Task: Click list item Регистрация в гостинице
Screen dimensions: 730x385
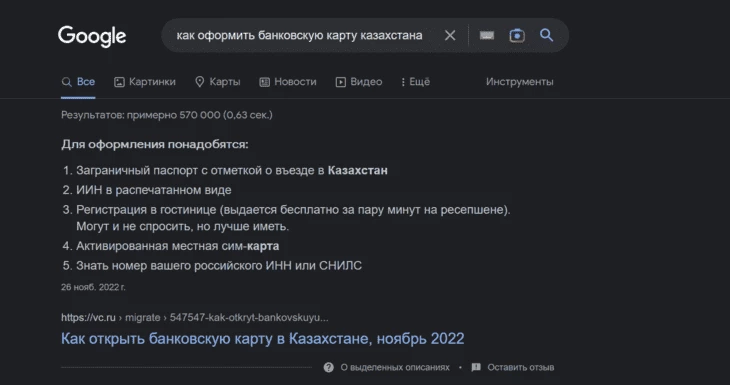Action: 293,218
